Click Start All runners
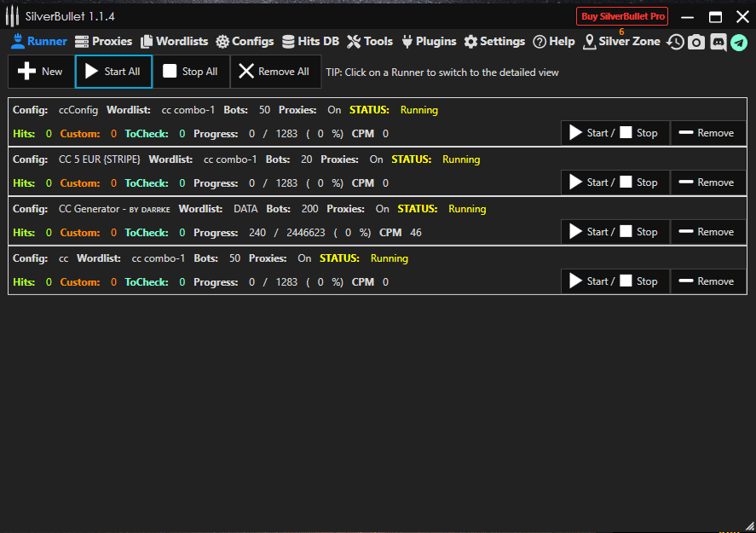 click(114, 72)
